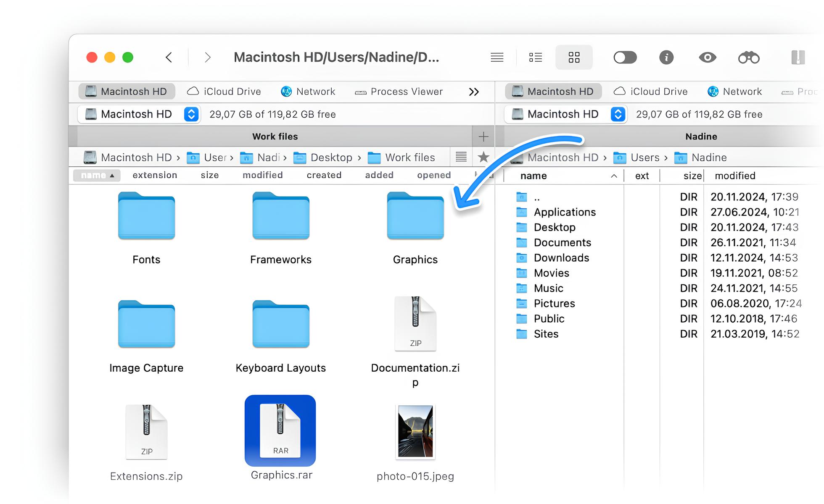Open the Macintosh HD drive selector dropdown
This screenshot has width=824, height=504.
(191, 114)
